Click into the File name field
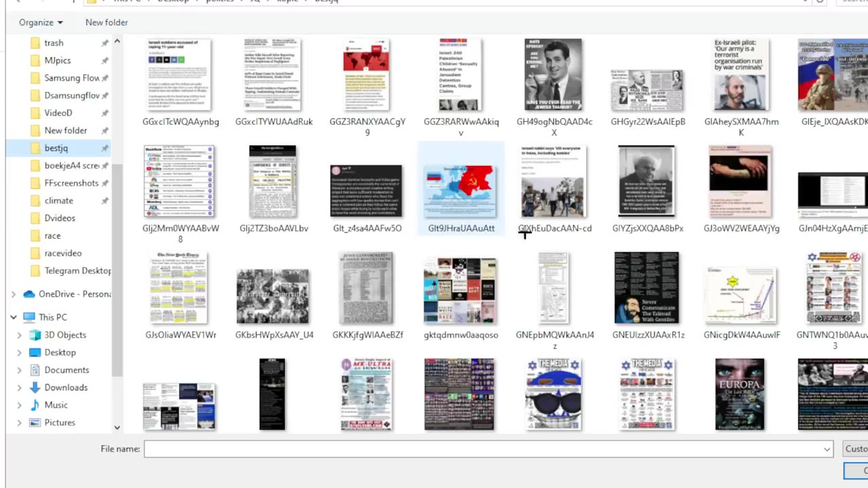The image size is (868, 488). point(482,449)
